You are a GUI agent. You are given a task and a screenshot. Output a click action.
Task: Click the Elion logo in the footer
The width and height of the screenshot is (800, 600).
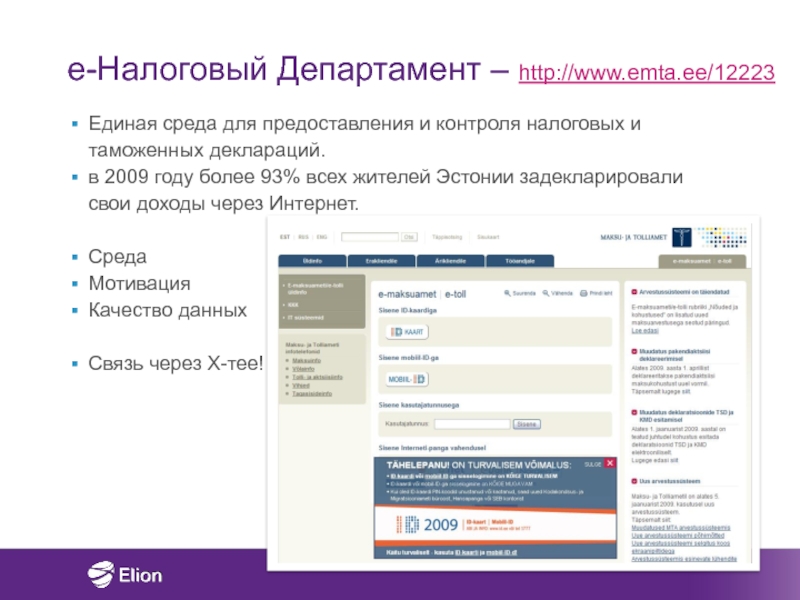124,574
